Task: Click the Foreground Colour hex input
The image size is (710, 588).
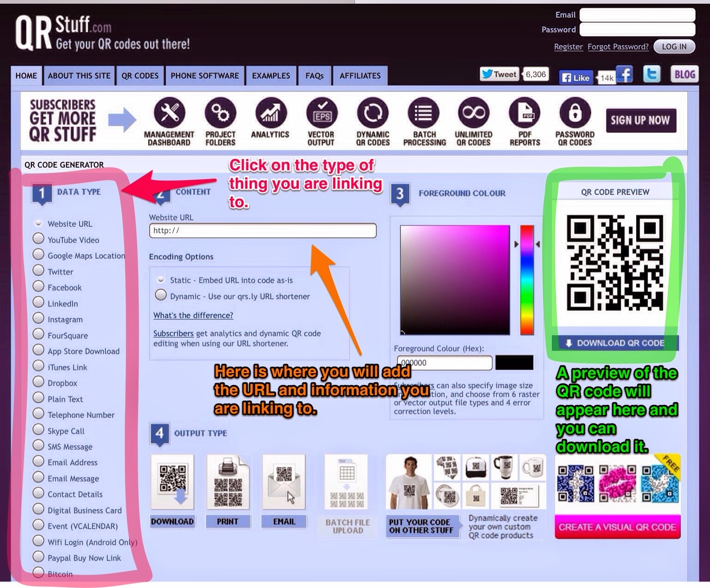Action: (x=445, y=363)
